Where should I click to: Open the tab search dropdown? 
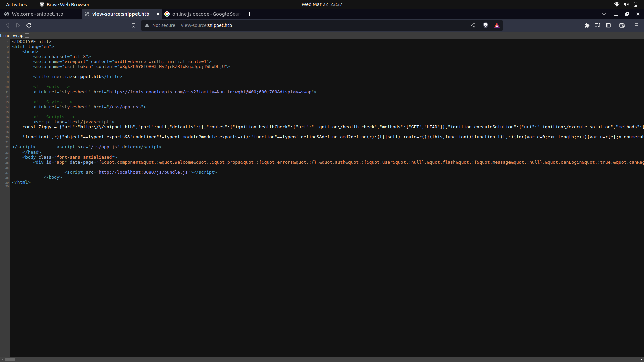click(x=604, y=14)
